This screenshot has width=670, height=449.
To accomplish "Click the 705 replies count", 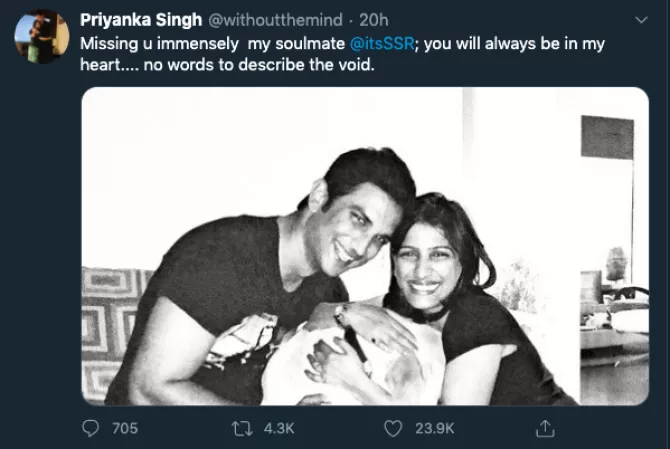I will (x=124, y=428).
